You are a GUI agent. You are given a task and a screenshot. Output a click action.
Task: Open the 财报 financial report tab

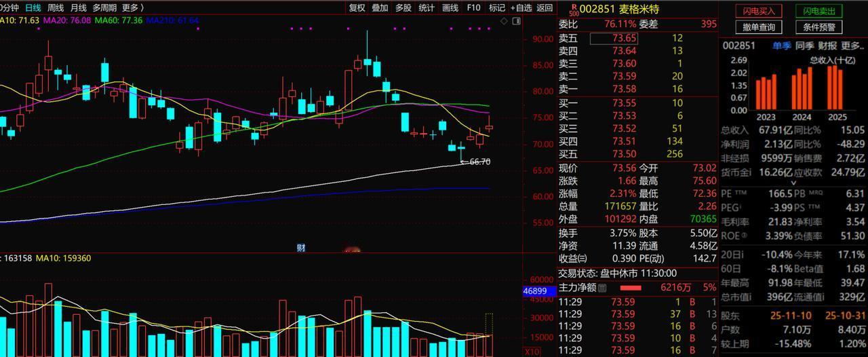point(827,46)
